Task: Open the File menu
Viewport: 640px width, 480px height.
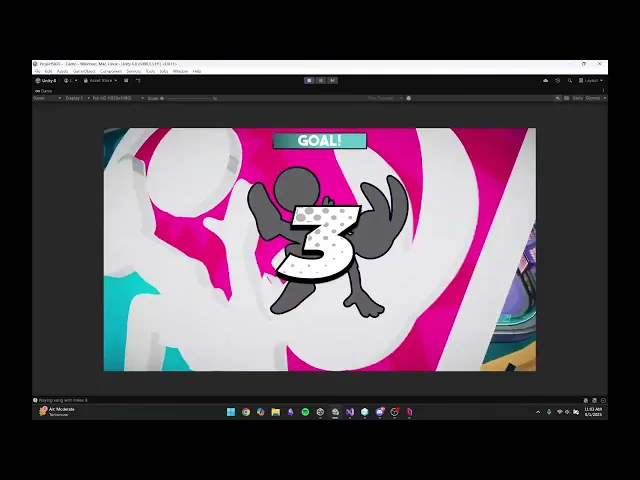Action: [37, 71]
